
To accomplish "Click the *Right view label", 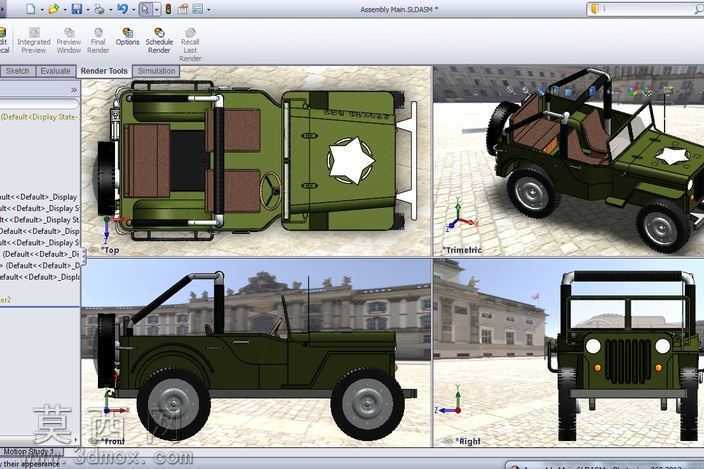I will (x=468, y=441).
